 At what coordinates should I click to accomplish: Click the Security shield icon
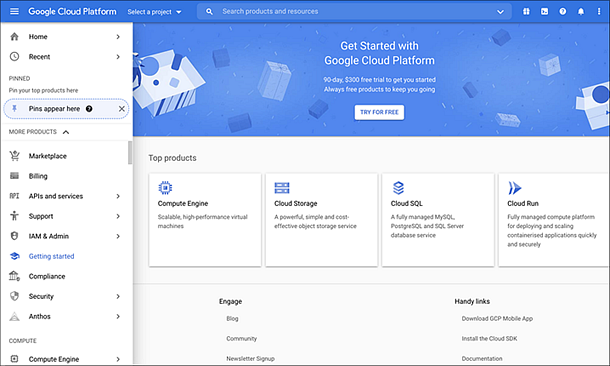(x=14, y=296)
